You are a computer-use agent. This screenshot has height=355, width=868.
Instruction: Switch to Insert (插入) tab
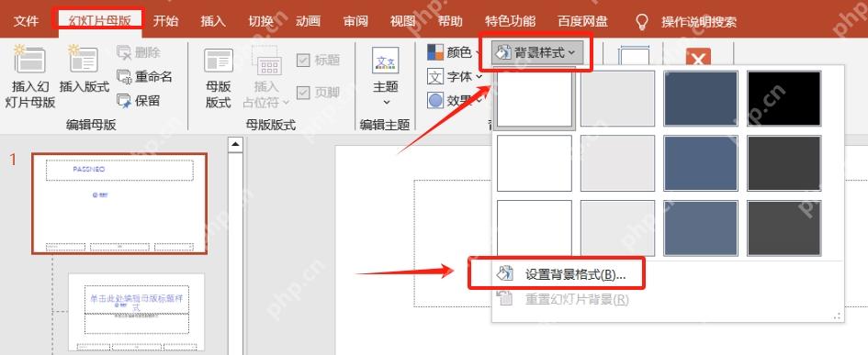pos(213,21)
